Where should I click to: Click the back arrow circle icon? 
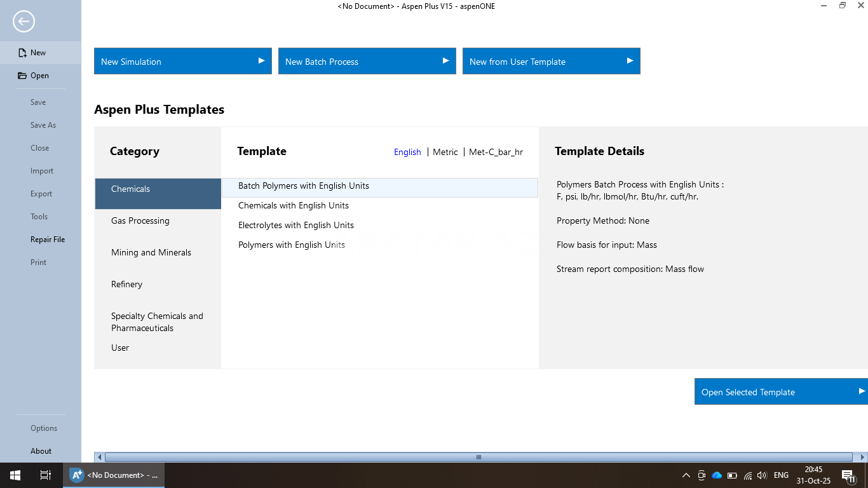tap(24, 22)
